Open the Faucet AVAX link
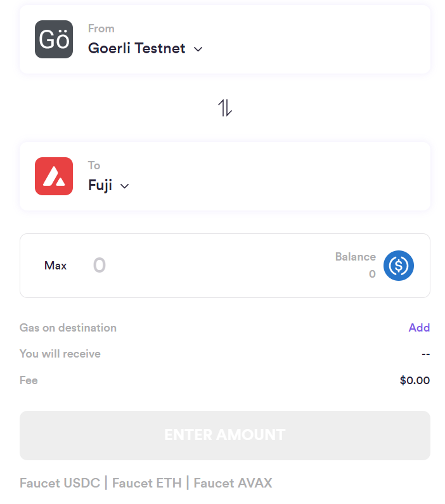Image resolution: width=445 pixels, height=504 pixels. [x=233, y=483]
